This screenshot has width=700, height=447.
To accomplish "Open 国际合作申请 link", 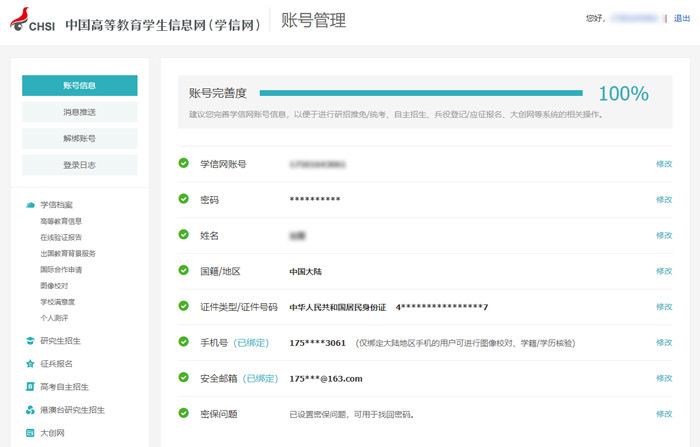I will (x=61, y=269).
